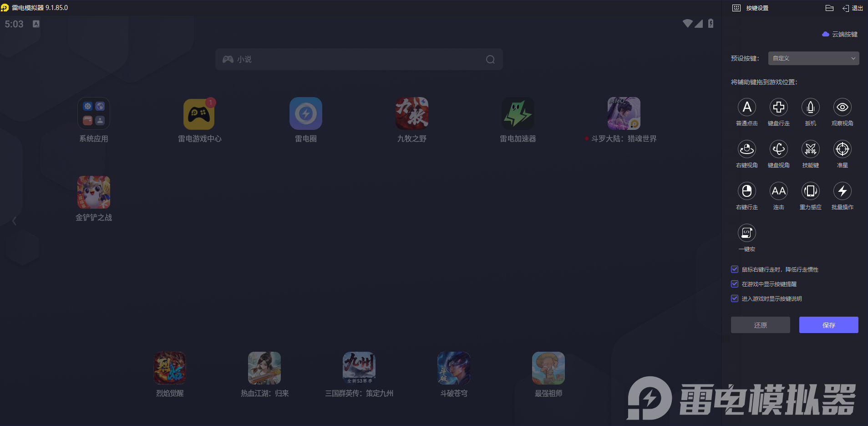
Task: Open the 雷电圈 app
Action: pos(306,113)
